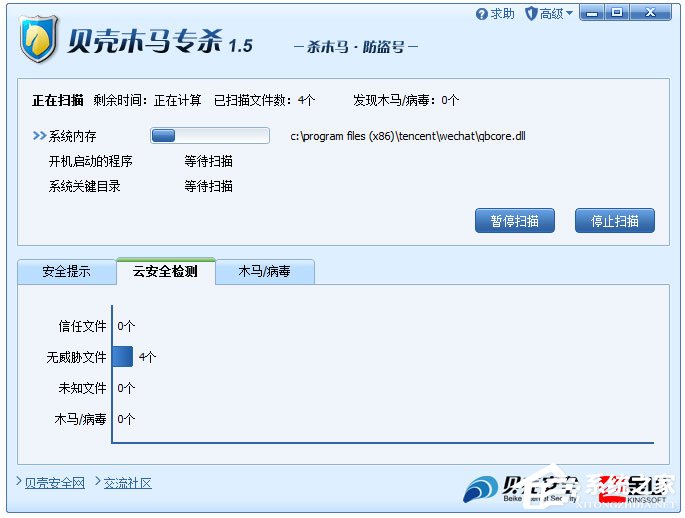685x518 pixels.
Task: Click the arrow before 交流社区
Action: [98, 481]
